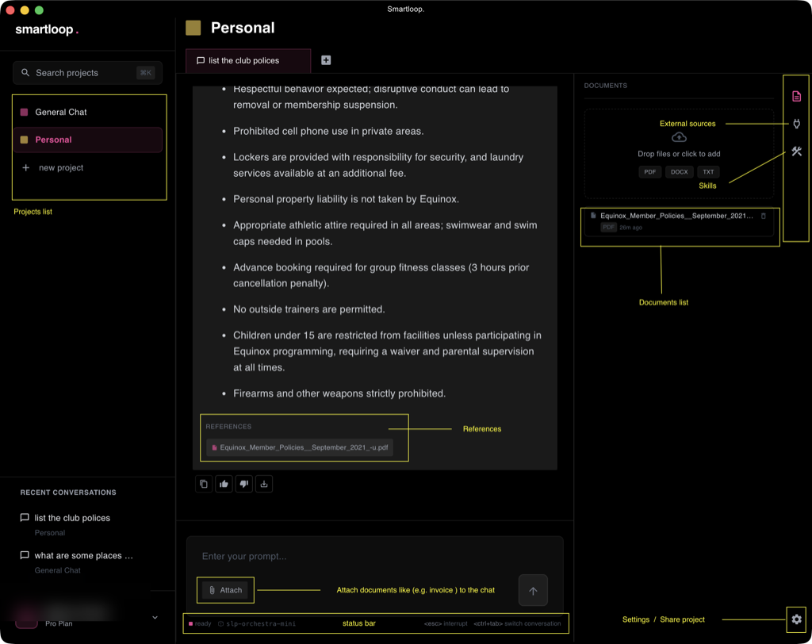This screenshot has width=812, height=644.
Task: Click the 'Drop files or click to add' area
Action: pos(679,153)
